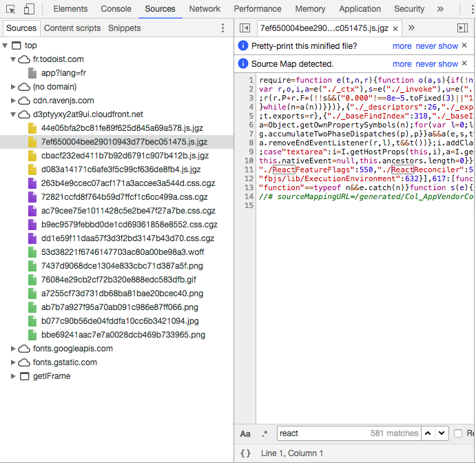Show more open file tabs
The image size is (476, 463).
[x=411, y=28]
